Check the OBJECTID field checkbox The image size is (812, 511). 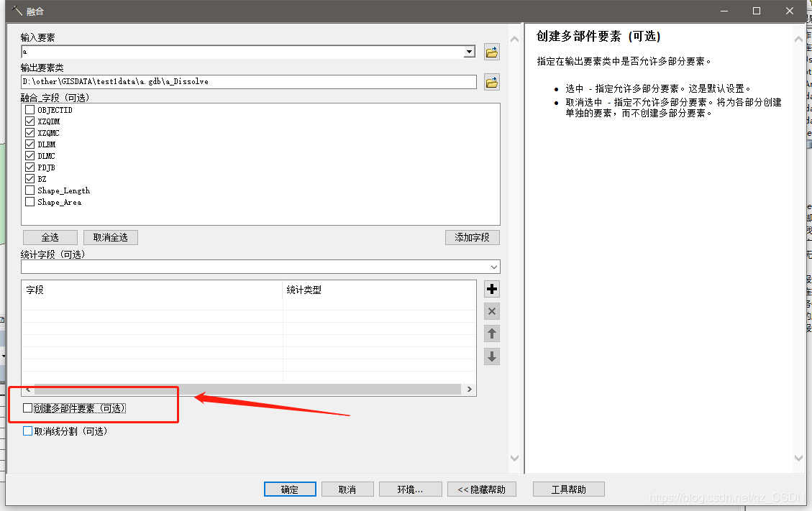click(x=30, y=110)
